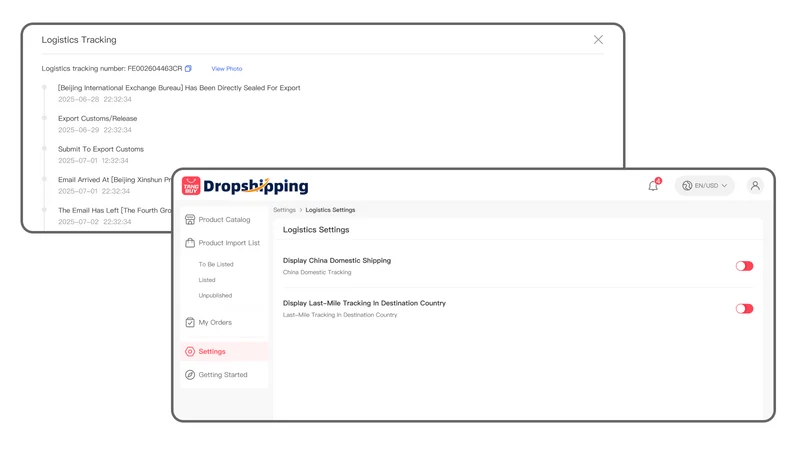Image resolution: width=800 pixels, height=450 pixels.
Task: Click the Tangbuy Dropshipping logo
Action: coord(245,186)
